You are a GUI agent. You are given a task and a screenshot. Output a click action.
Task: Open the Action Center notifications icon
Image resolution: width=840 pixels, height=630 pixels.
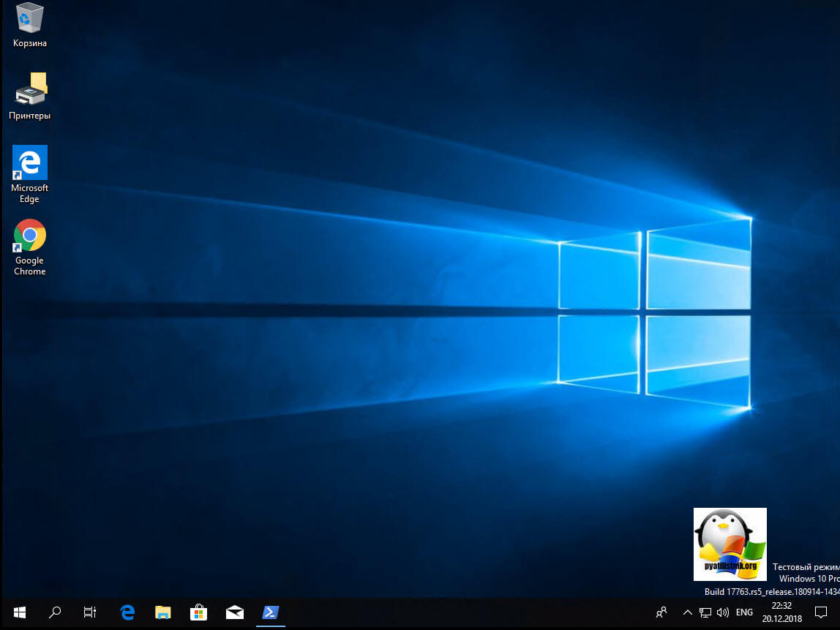pos(820,612)
